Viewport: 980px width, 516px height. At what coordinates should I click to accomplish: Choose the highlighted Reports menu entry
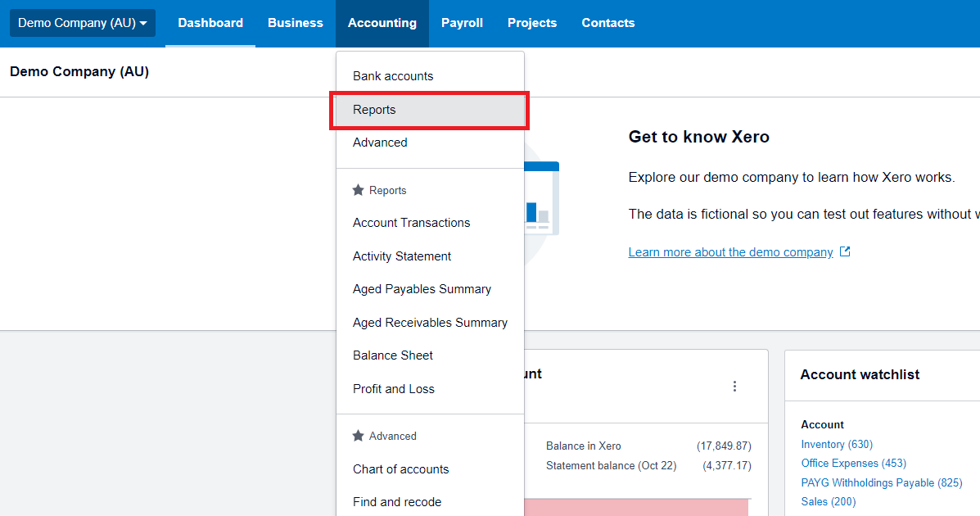[x=430, y=110]
